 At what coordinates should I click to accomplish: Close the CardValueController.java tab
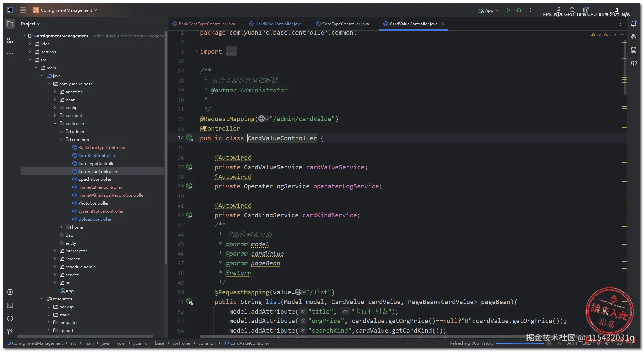443,24
